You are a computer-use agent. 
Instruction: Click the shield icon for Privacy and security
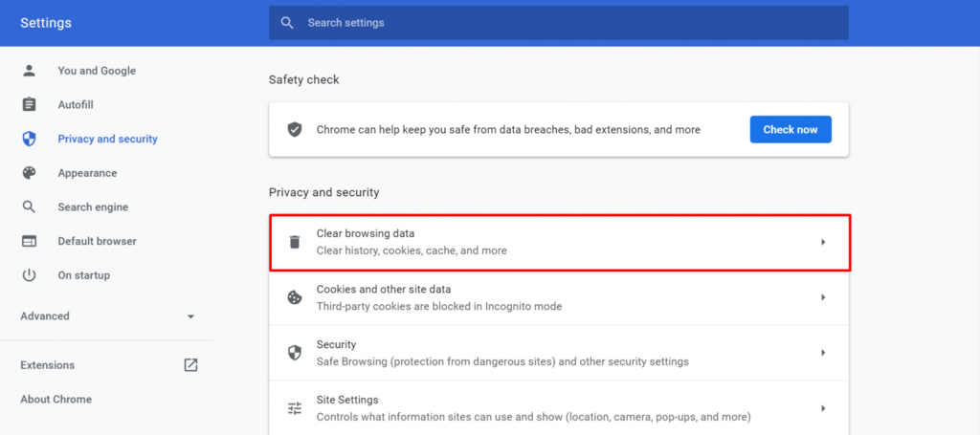[x=30, y=139]
